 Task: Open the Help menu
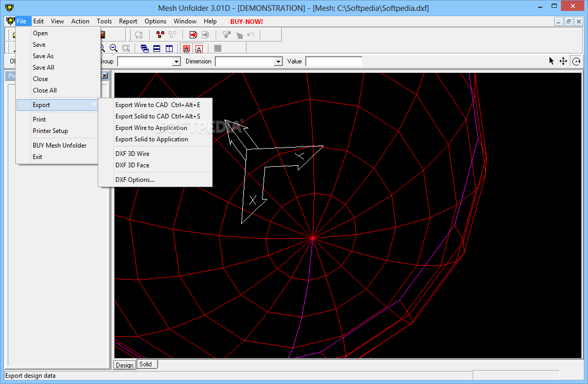[x=210, y=21]
